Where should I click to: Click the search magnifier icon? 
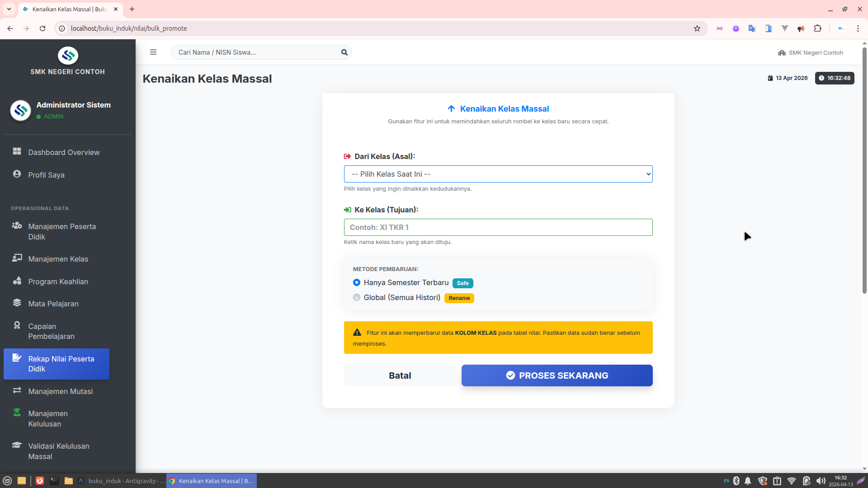(344, 52)
